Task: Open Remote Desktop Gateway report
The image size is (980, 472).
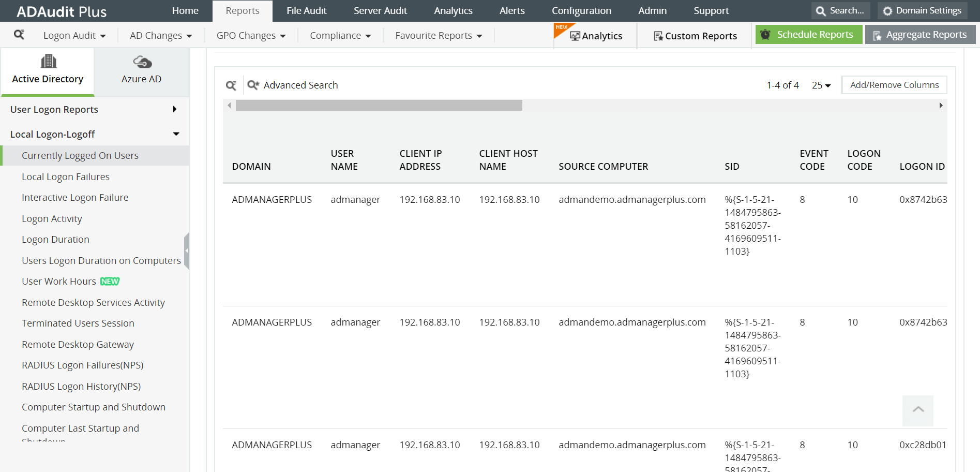Action: pyautogui.click(x=78, y=345)
